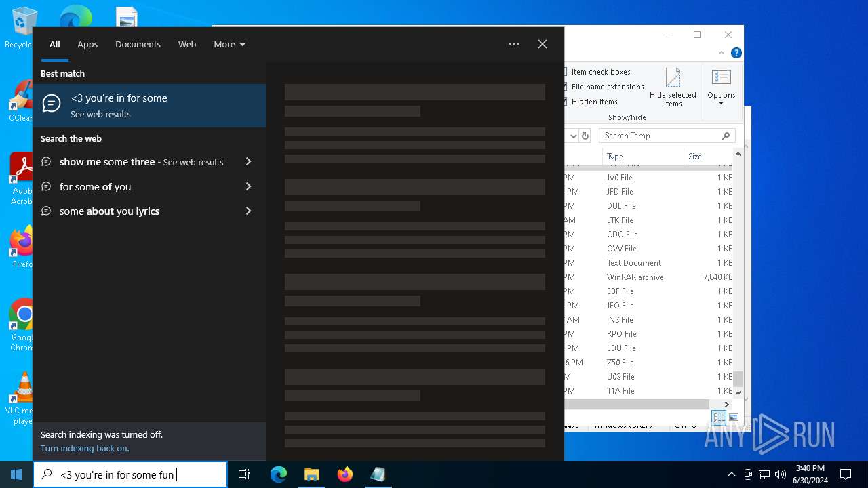This screenshot has height=488, width=868.
Task: Open the Adobe Acrobat desktop shortcut
Action: click(21, 179)
